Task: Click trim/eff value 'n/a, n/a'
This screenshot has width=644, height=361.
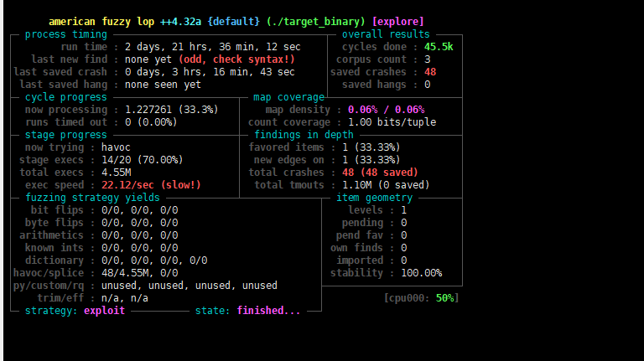Action: (x=125, y=298)
